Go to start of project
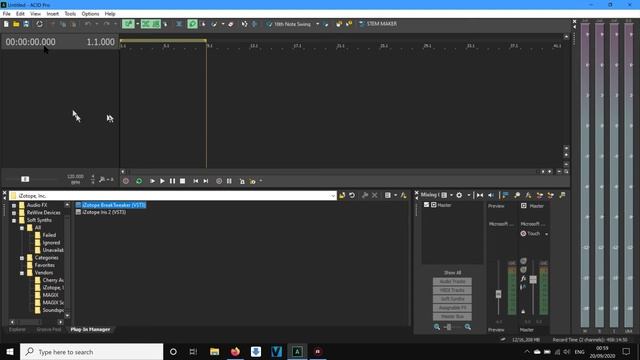This screenshot has width=640, height=360. pyautogui.click(x=196, y=181)
